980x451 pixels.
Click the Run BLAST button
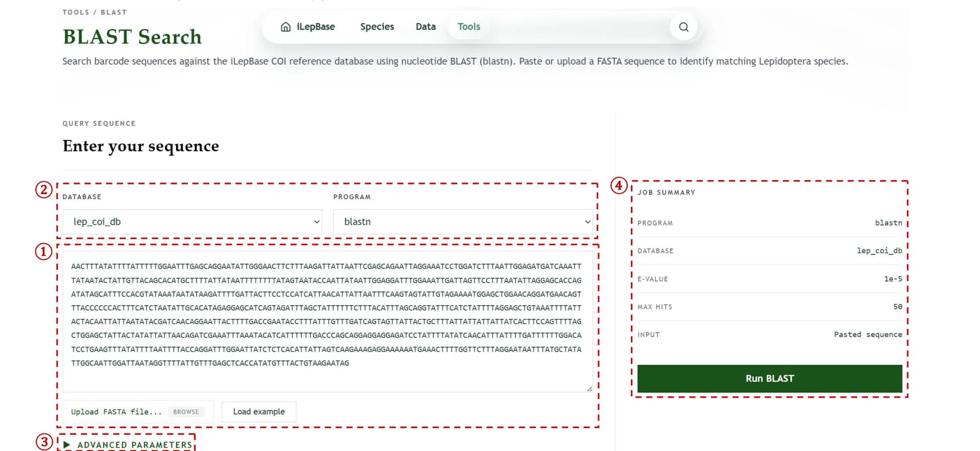(770, 378)
